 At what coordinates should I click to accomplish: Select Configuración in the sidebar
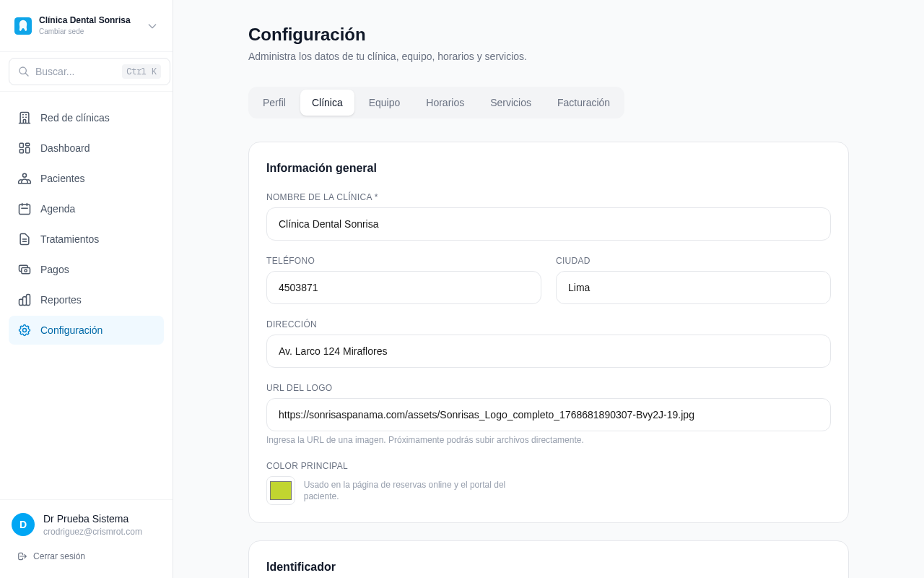(x=86, y=330)
